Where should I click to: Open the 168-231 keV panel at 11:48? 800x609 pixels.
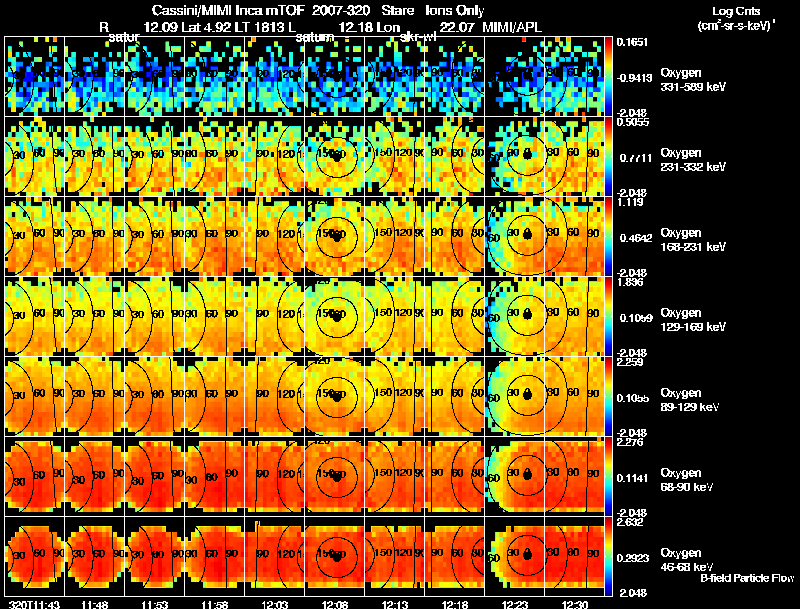pos(95,237)
